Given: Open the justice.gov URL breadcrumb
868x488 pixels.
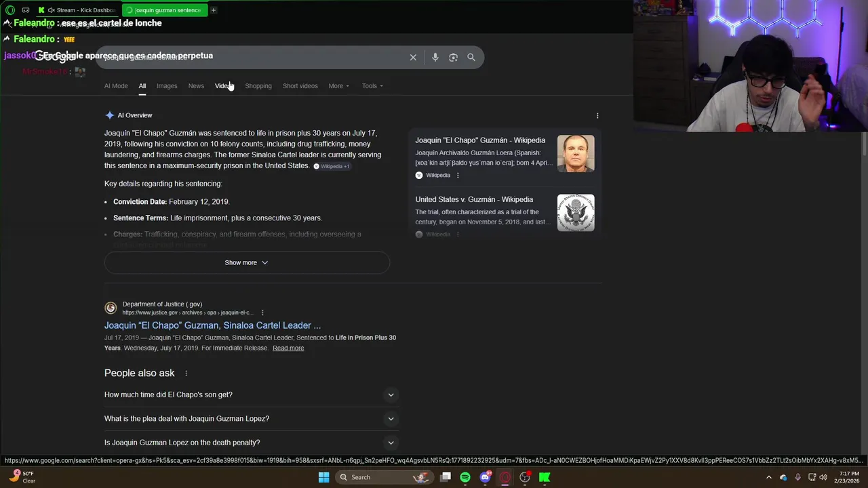Looking at the screenshot, I should [x=188, y=312].
